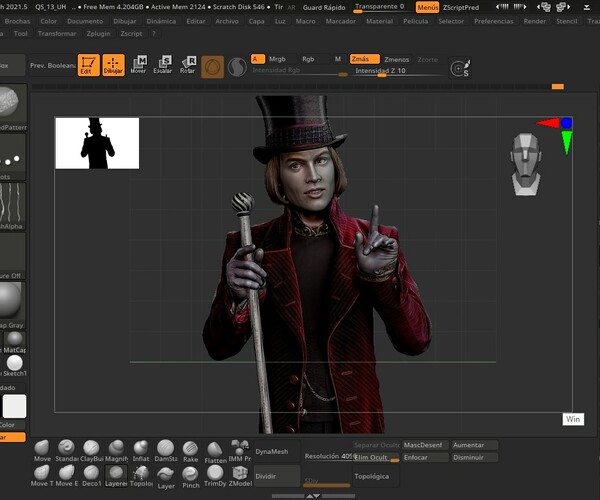This screenshot has height=500, width=600.
Task: Click the Enfocar button
Action: 424,458
